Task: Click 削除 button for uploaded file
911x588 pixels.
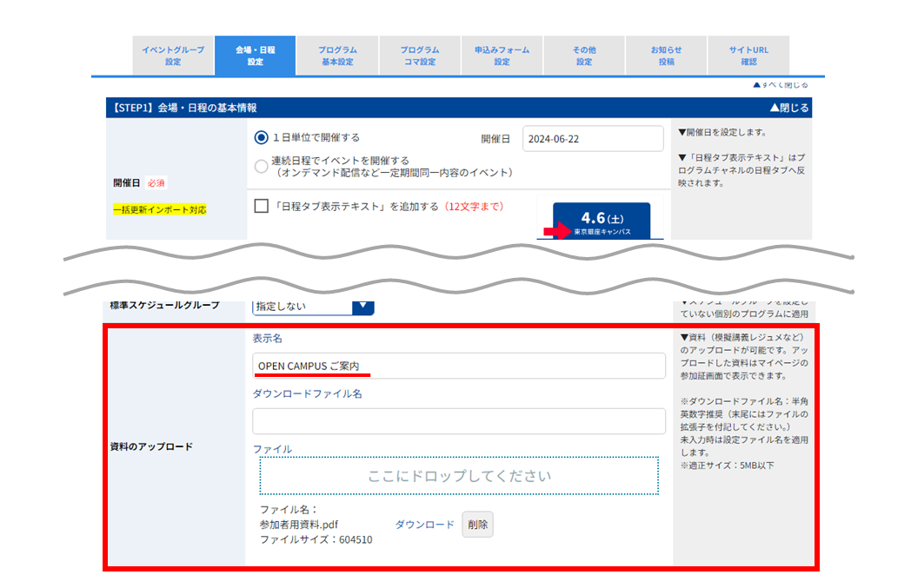Action: [477, 524]
